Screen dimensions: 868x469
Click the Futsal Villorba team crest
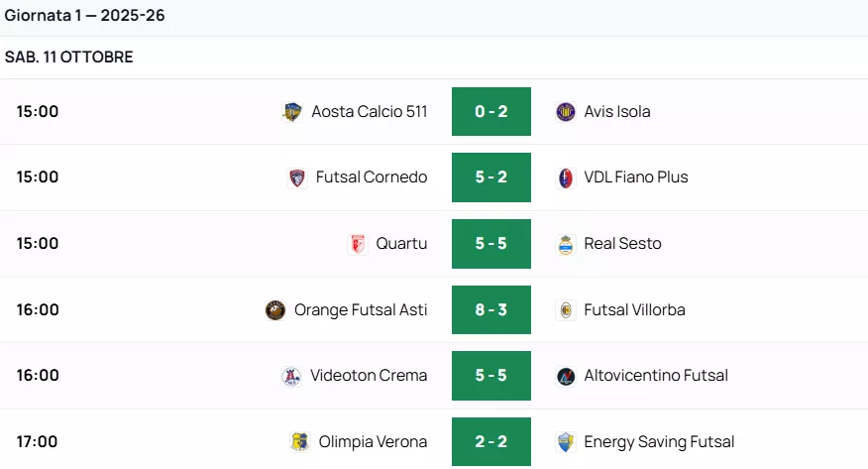[x=566, y=310]
